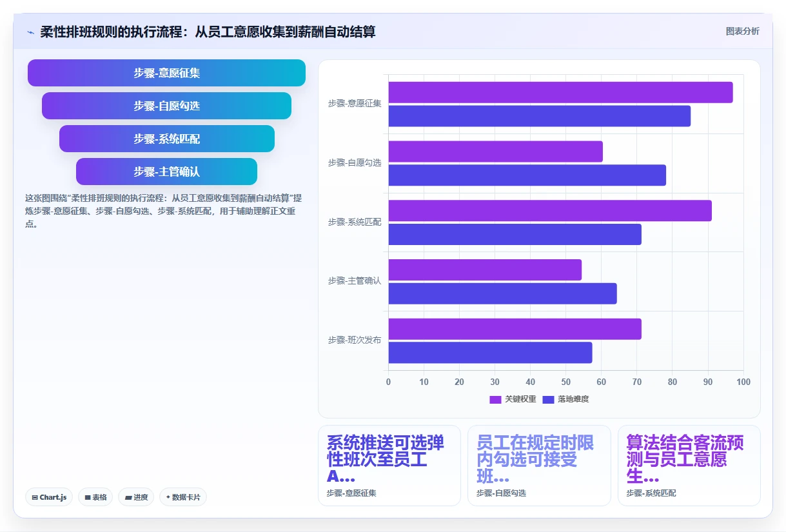The height and width of the screenshot is (532, 786).
Task: Click the 落地难度 bar for 步骤-系统匹配
Action: pos(515,234)
